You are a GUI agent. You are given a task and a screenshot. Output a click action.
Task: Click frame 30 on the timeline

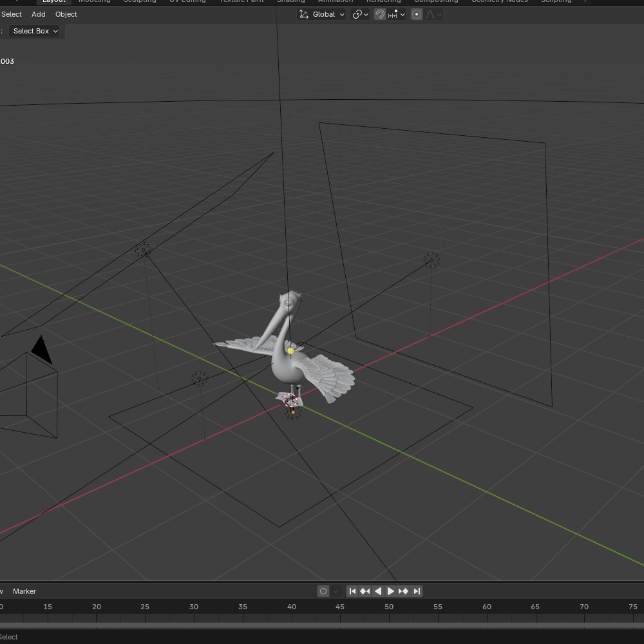(x=194, y=607)
